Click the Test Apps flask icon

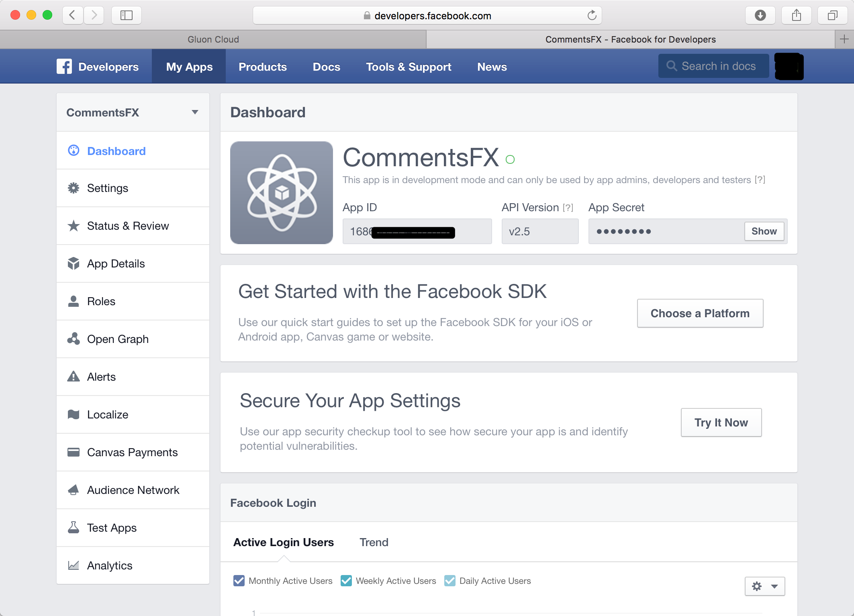point(74,528)
